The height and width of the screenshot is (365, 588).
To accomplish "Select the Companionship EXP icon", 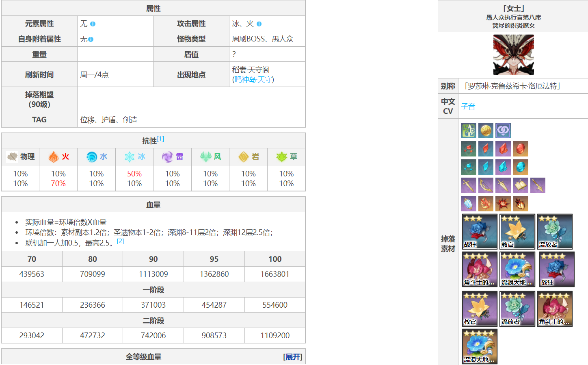I will point(503,130).
